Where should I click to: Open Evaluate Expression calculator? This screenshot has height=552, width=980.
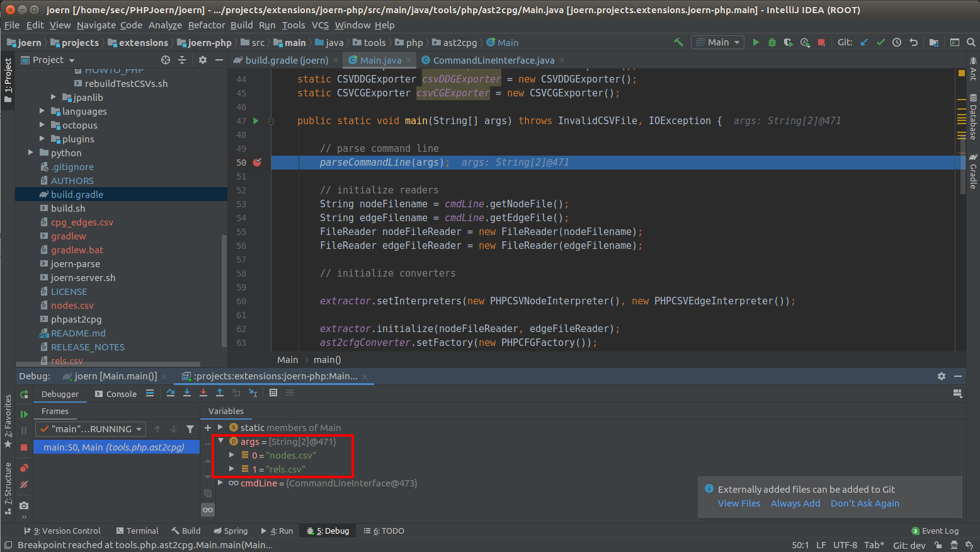[x=273, y=393]
